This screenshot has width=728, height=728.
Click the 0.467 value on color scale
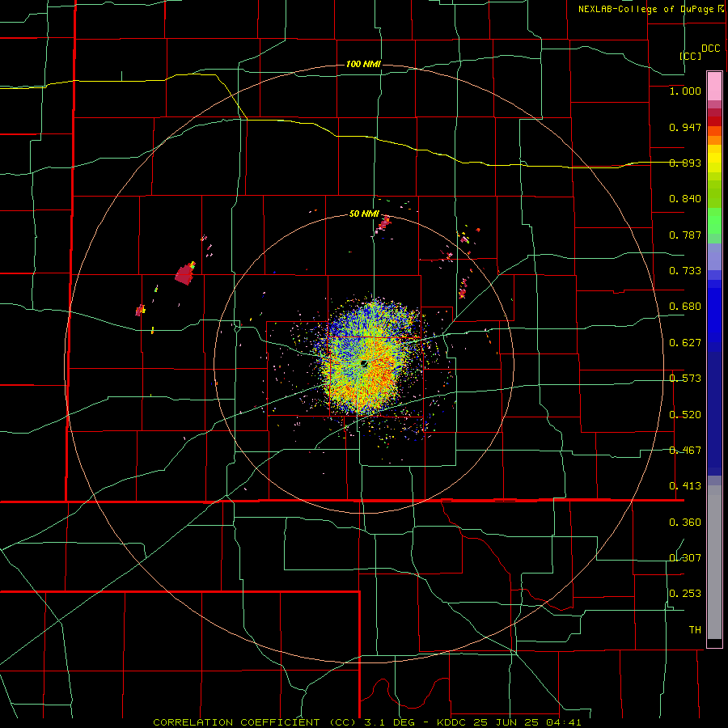685,451
